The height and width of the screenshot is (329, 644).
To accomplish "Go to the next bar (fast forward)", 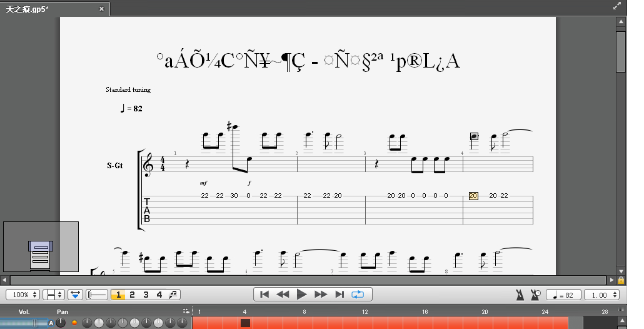I will click(321, 295).
